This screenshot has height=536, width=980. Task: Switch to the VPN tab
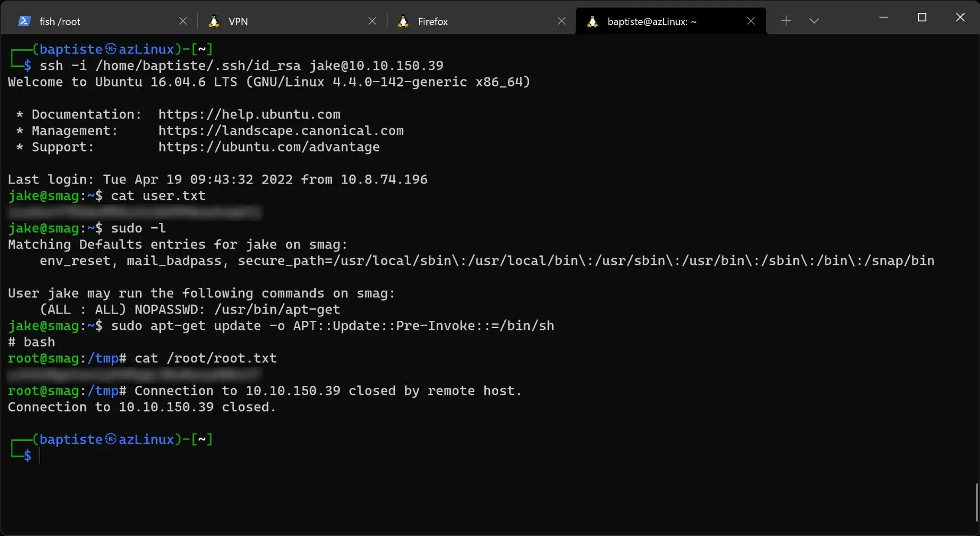pyautogui.click(x=287, y=21)
